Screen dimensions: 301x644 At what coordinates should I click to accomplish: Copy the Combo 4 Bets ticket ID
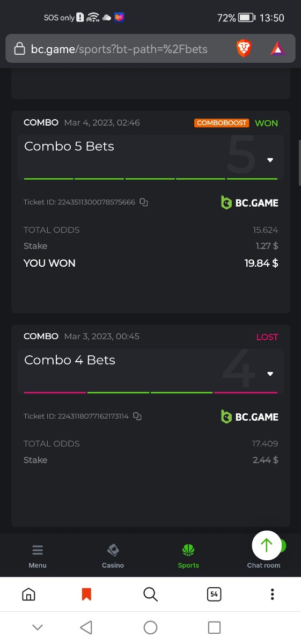(x=137, y=416)
